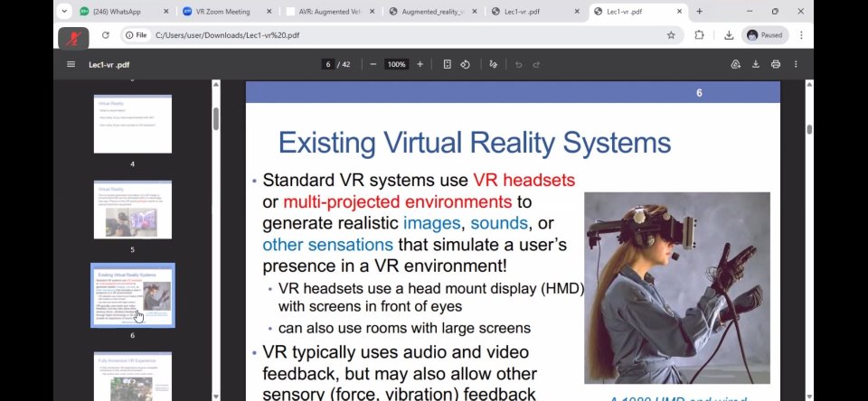Select the page 5 thumbnail
This screenshot has width=868, height=401.
coord(132,210)
